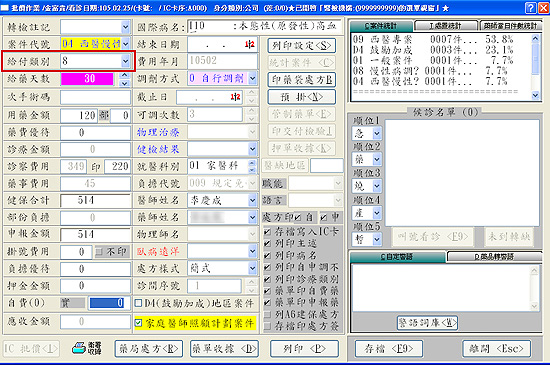
Task: Click the 預掛<N> button
Action: click(301, 97)
